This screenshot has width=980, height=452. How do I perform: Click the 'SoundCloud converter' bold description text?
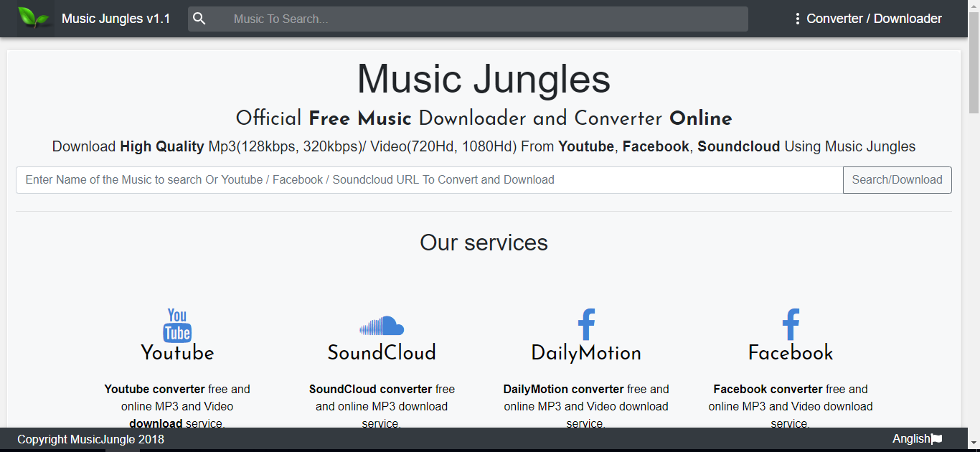coord(371,389)
